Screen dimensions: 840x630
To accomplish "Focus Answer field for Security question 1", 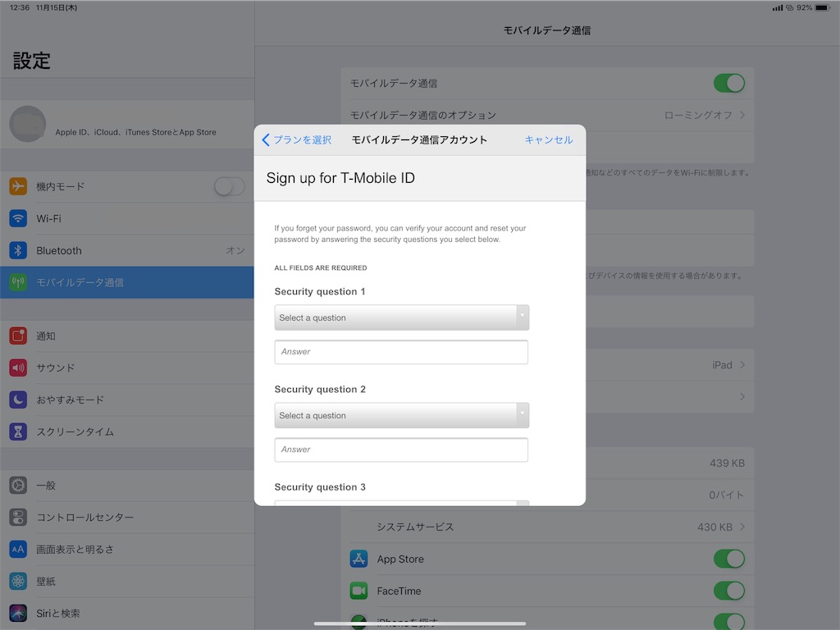I will click(401, 352).
